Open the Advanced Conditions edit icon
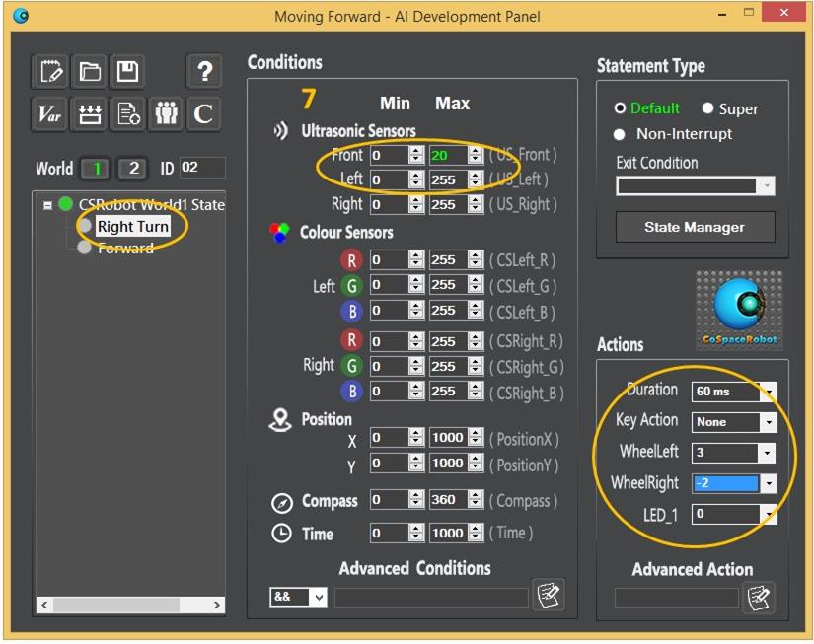Image resolution: width=814 pixels, height=644 pixels. pos(548,596)
